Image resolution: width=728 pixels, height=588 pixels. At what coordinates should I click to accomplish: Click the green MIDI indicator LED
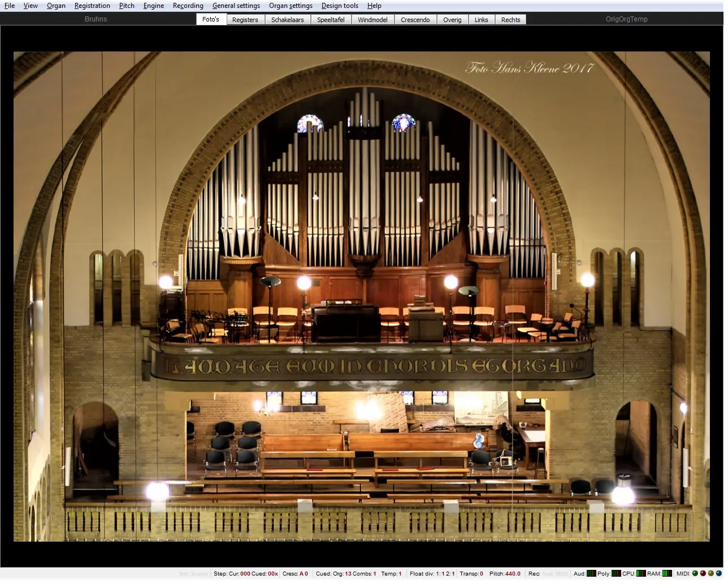[x=695, y=573]
